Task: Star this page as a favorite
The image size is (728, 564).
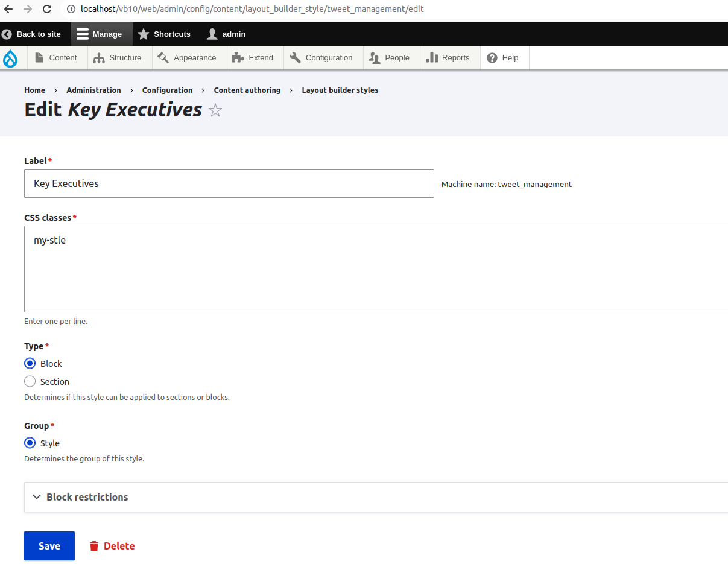Action: tap(215, 110)
